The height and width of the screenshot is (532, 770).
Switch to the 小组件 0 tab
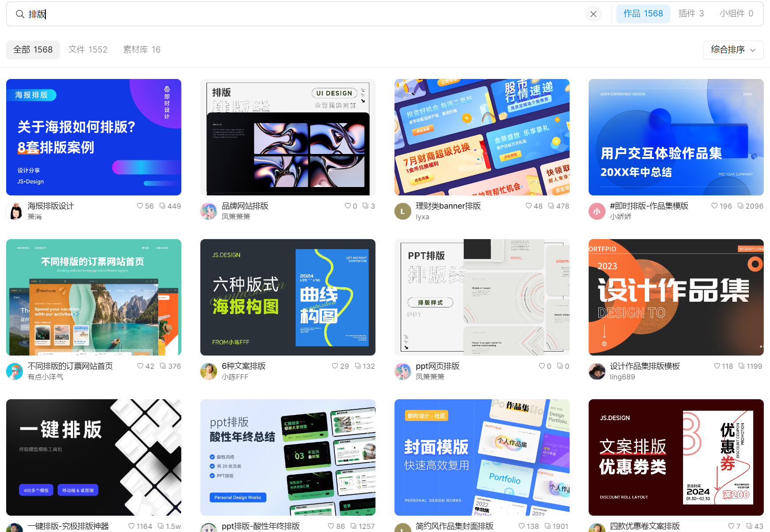[x=736, y=14]
